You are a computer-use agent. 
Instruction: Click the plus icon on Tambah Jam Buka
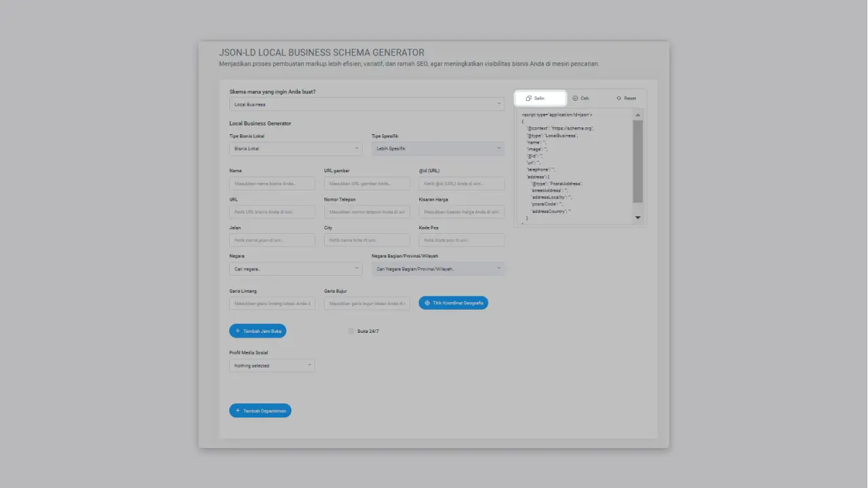(x=237, y=331)
